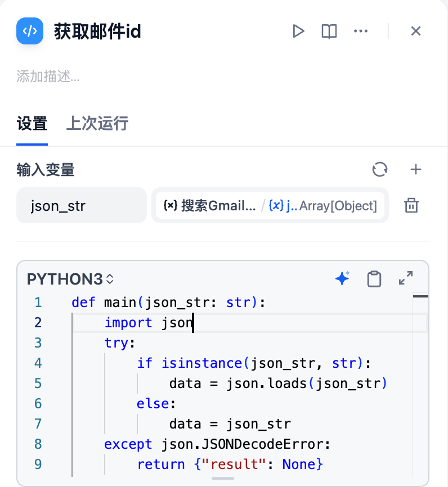This screenshot has width=448, height=487.
Task: Expand the code editor to fullscreen
Action: [x=406, y=278]
